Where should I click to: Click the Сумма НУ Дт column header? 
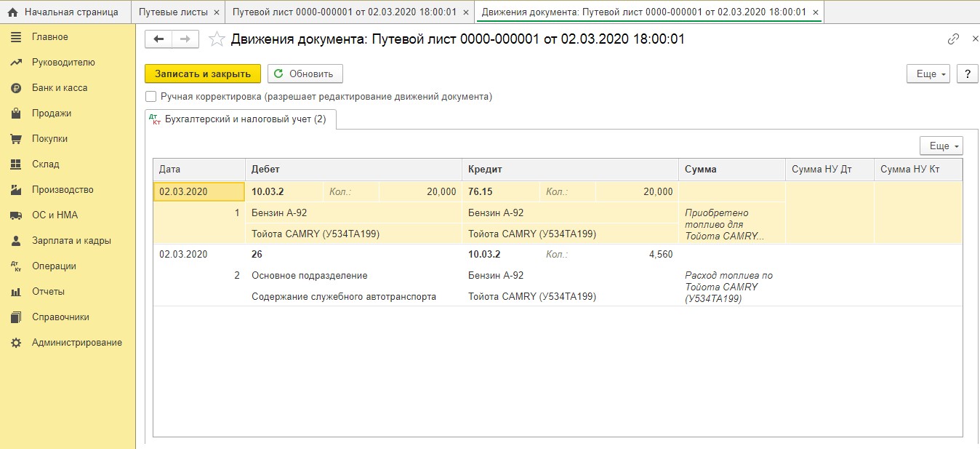pyautogui.click(x=830, y=169)
